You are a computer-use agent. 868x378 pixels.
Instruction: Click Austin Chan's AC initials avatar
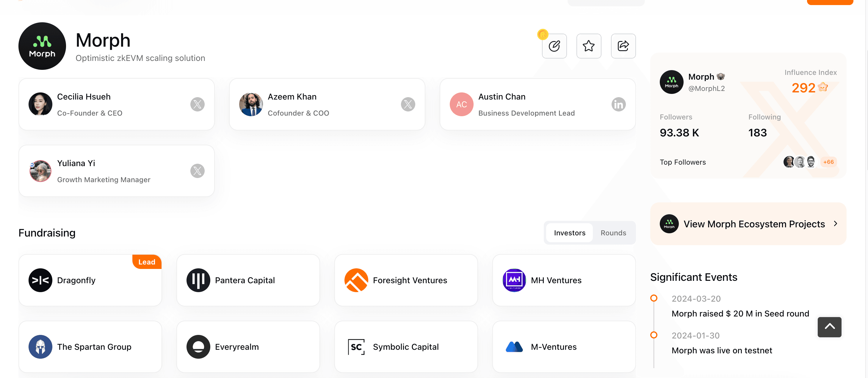[462, 104]
